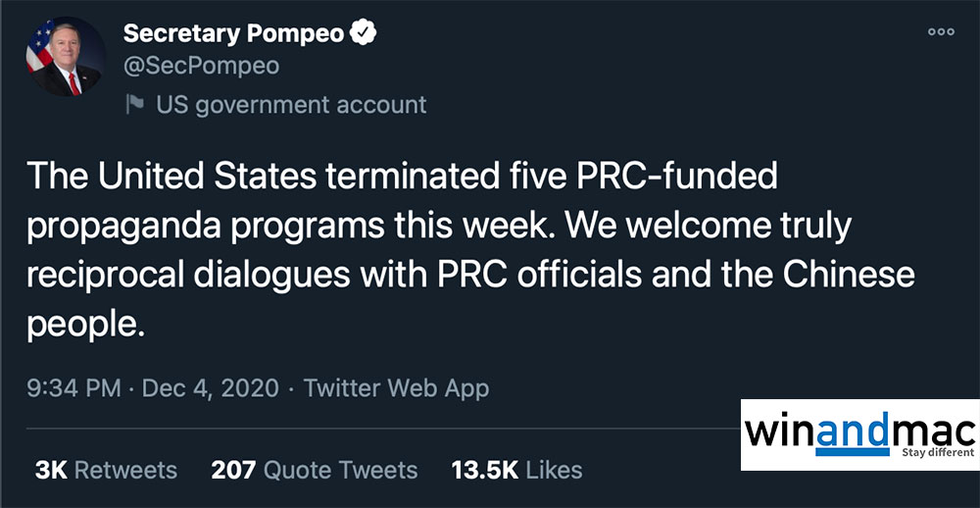Open the @SecPompeo handle link
This screenshot has height=508, width=980.
[201, 66]
